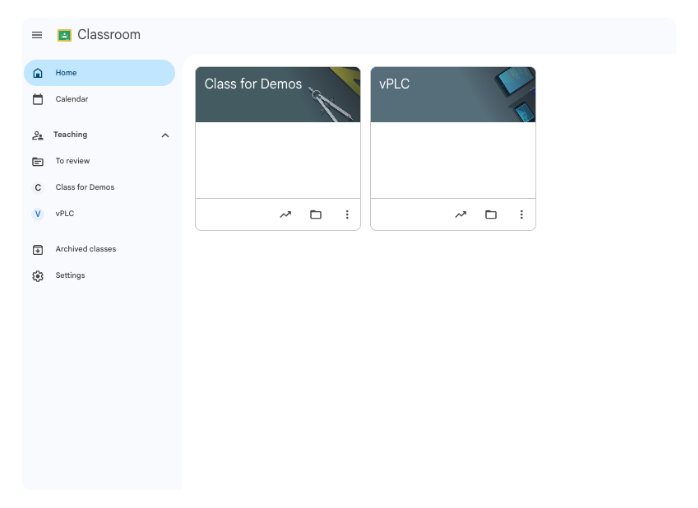This screenshot has width=698, height=508.
Task: Go to the Home sidebar item
Action: point(99,73)
